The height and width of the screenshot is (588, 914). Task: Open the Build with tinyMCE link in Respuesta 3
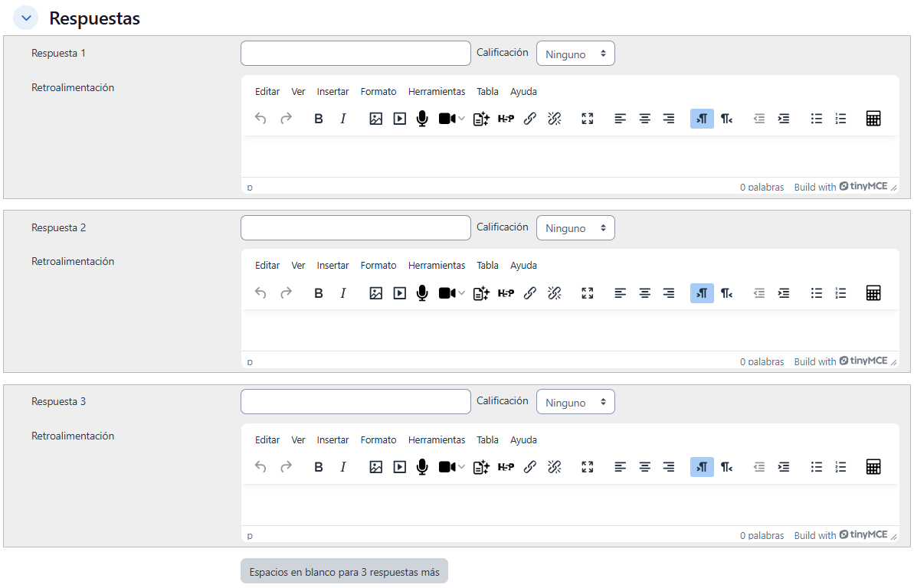pos(840,535)
